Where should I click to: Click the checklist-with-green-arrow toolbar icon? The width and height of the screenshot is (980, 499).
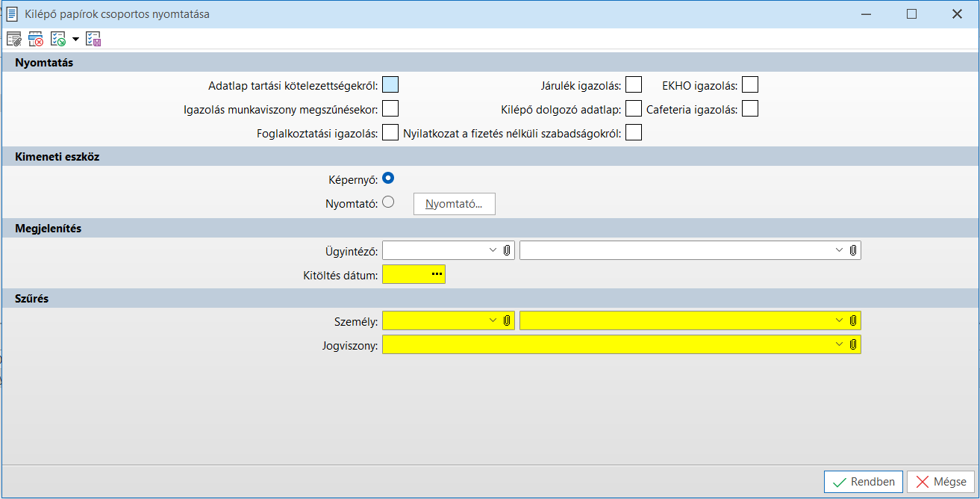[x=57, y=40]
